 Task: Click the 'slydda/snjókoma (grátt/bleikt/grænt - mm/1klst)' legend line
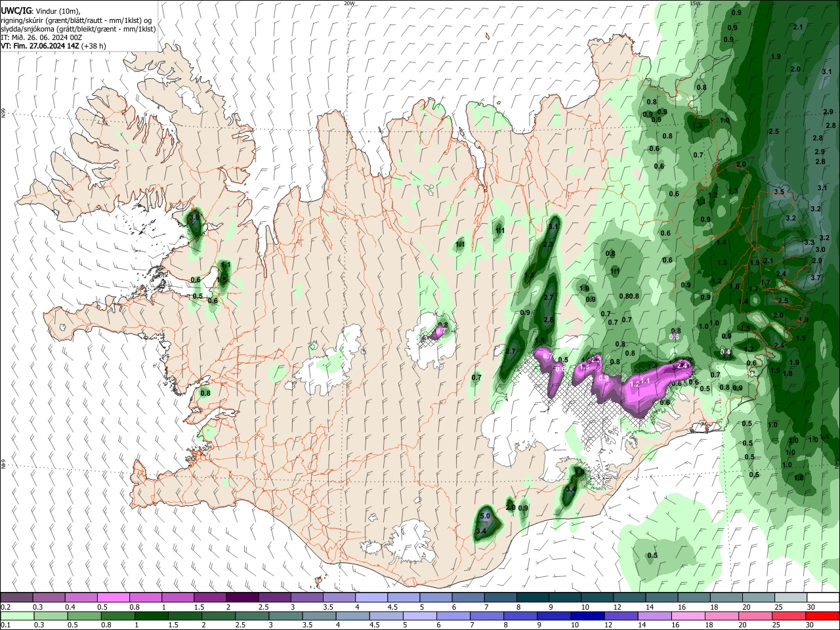pos(78,29)
